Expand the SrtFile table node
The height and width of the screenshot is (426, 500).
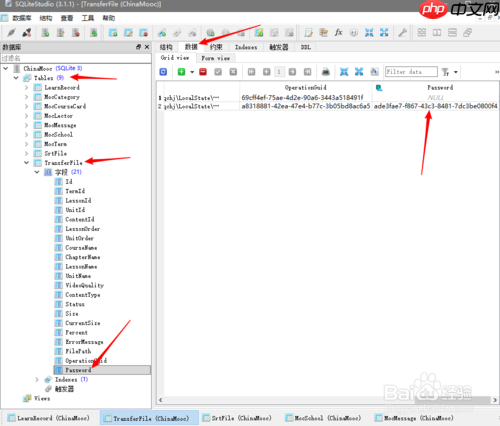coord(27,153)
